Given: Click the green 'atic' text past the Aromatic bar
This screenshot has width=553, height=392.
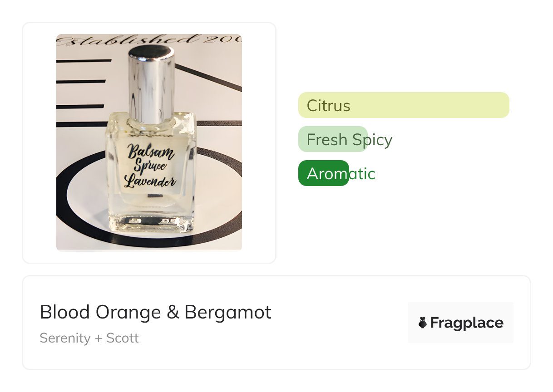Looking at the screenshot, I should click(x=362, y=173).
